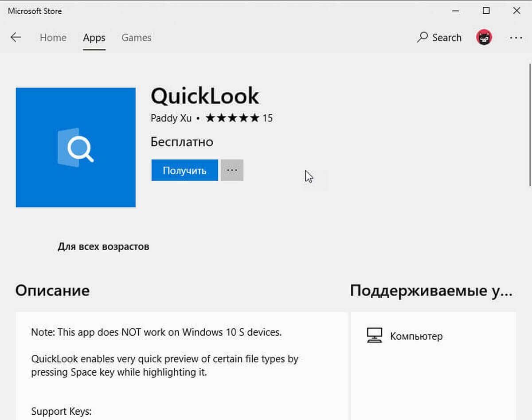This screenshot has height=420, width=532.
Task: Minimize the Microsoft Store window
Action: 456,11
